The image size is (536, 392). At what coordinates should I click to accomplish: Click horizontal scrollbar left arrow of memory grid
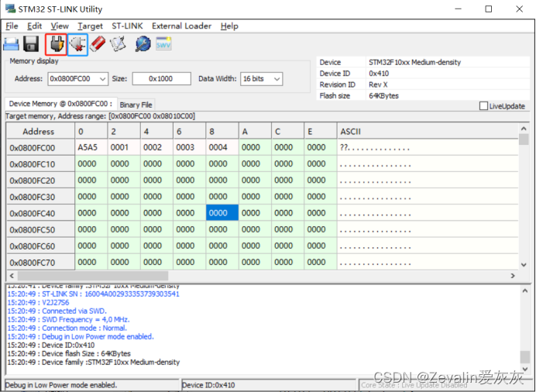point(12,276)
